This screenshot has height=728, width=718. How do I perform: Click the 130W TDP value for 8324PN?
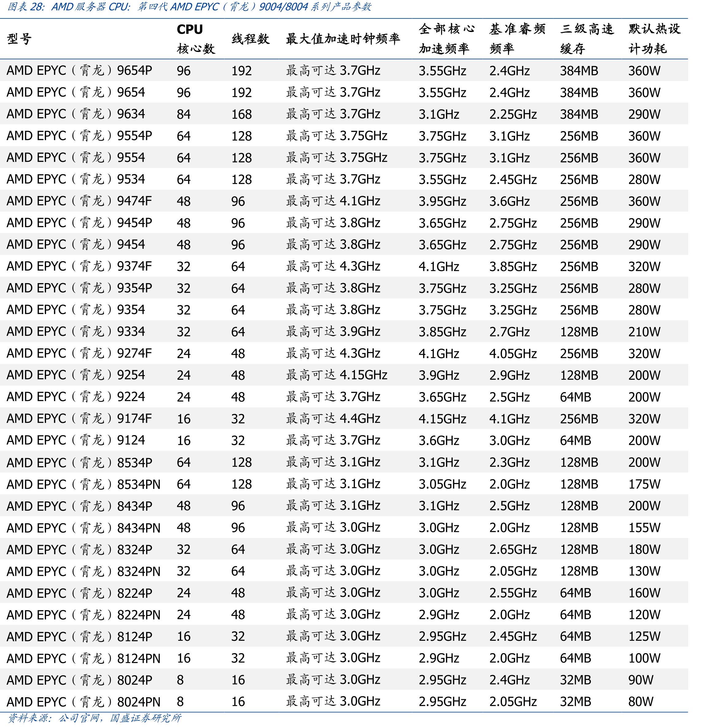644,571
